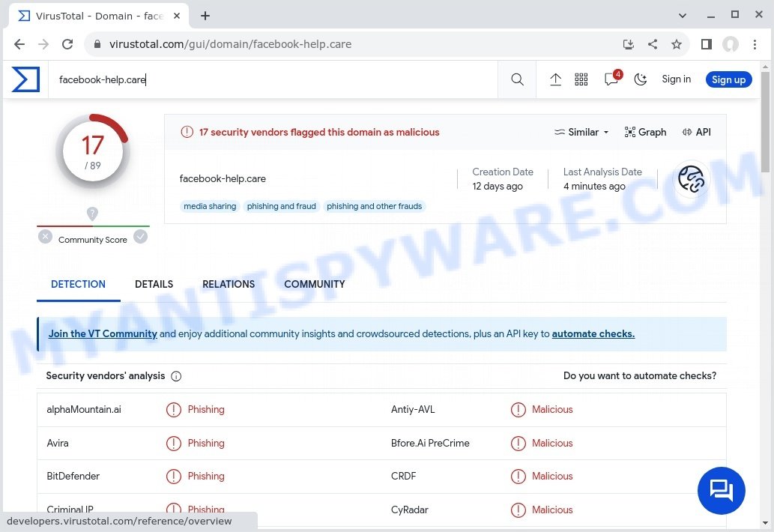Click the 4 minutes ago analysis date
Image resolution: width=774 pixels, height=532 pixels.
pos(594,186)
